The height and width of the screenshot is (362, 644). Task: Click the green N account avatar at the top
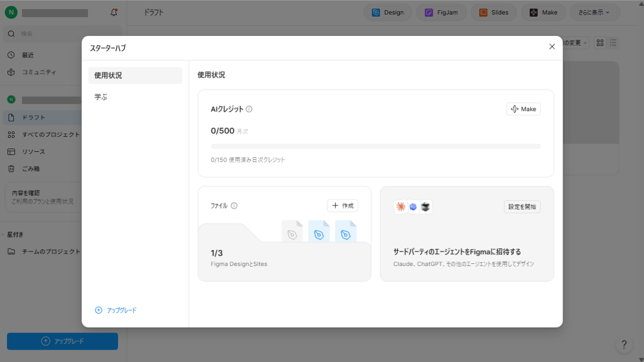click(x=11, y=12)
